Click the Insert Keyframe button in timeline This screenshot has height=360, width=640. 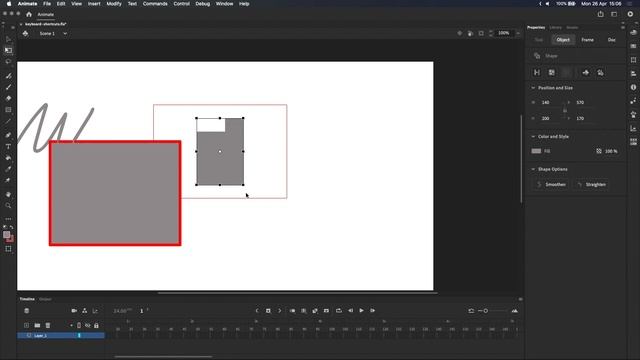(x=268, y=311)
